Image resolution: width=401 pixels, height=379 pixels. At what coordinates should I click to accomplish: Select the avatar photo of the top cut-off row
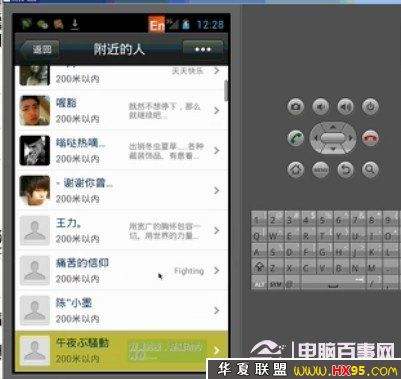(35, 75)
